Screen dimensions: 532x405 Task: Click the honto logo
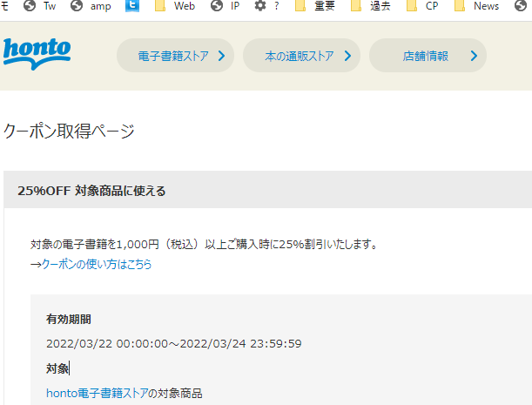pyautogui.click(x=37, y=54)
